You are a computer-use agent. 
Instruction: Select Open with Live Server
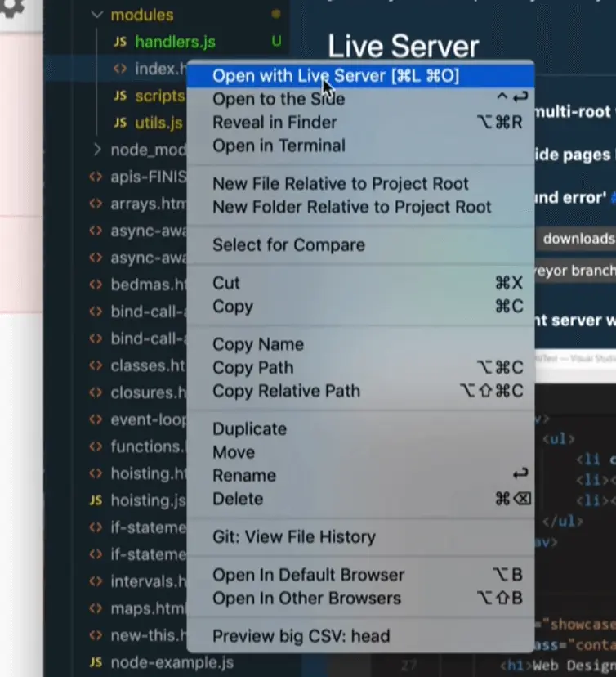click(335, 76)
